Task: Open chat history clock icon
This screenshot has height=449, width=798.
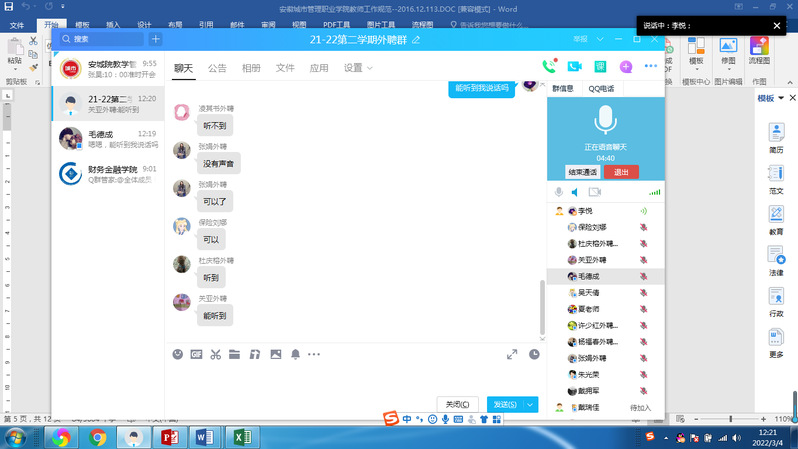Action: point(534,354)
